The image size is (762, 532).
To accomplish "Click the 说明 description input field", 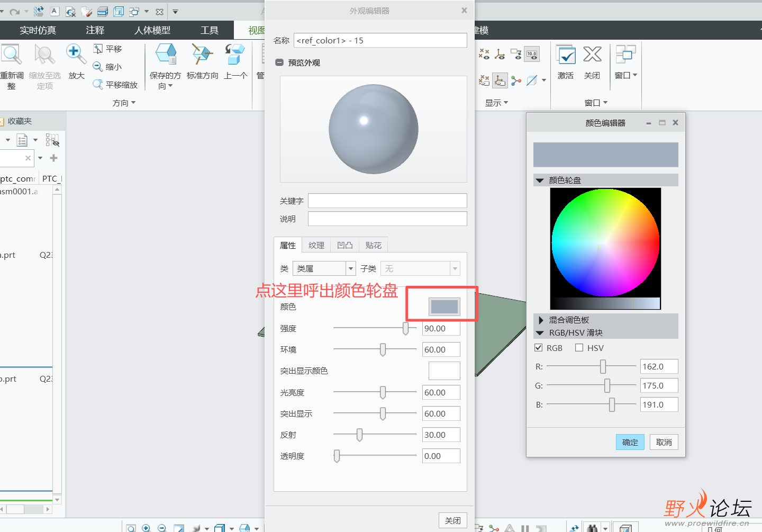I will click(387, 219).
